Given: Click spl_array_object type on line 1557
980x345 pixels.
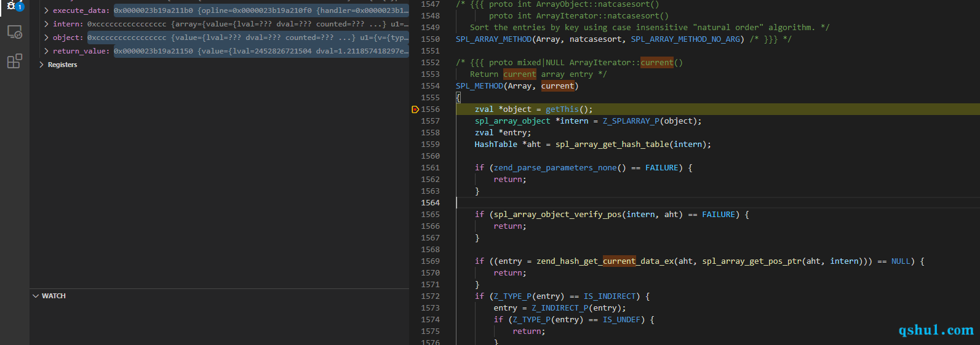Looking at the screenshot, I should pos(512,121).
